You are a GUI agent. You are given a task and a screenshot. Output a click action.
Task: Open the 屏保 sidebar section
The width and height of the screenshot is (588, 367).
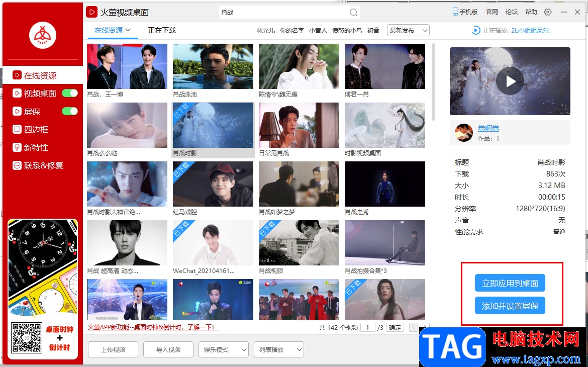tap(27, 112)
